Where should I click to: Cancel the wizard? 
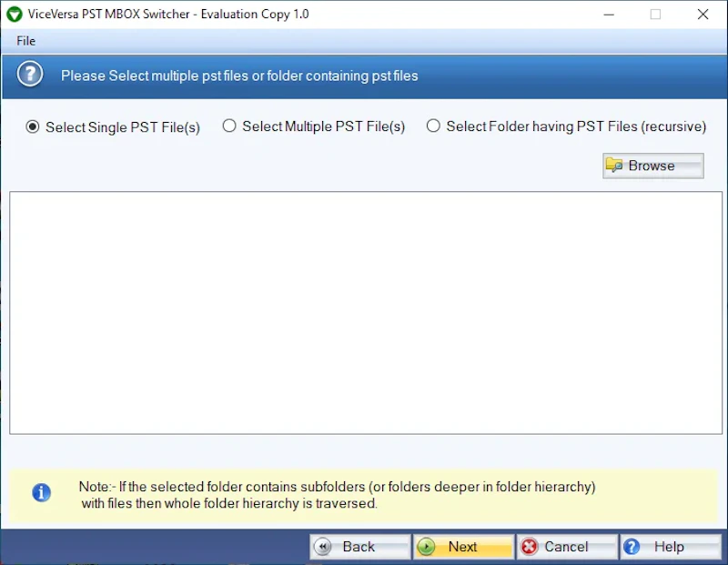click(x=567, y=547)
